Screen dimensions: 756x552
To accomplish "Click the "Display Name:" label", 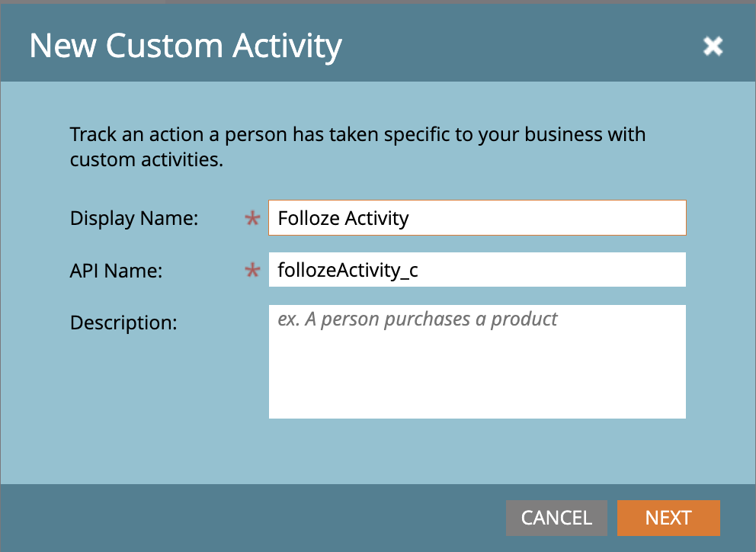I will tap(134, 219).
